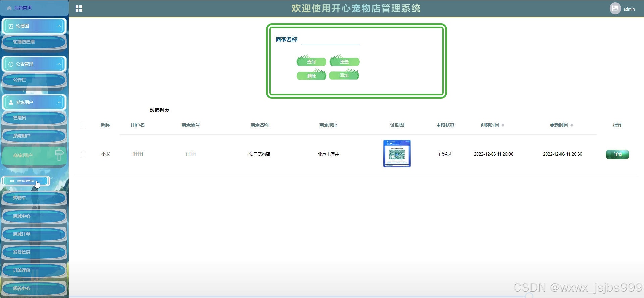Click the 查询 search button
The width and height of the screenshot is (644, 298).
coord(311,61)
